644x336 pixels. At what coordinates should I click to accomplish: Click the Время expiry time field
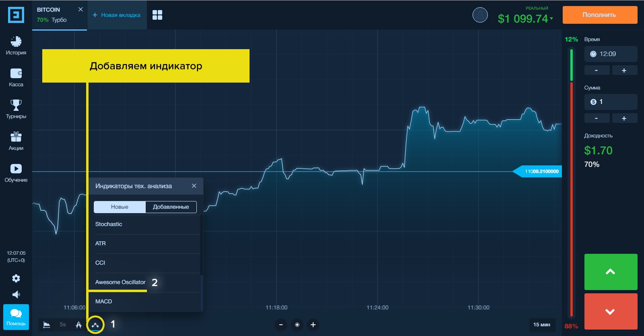(610, 54)
